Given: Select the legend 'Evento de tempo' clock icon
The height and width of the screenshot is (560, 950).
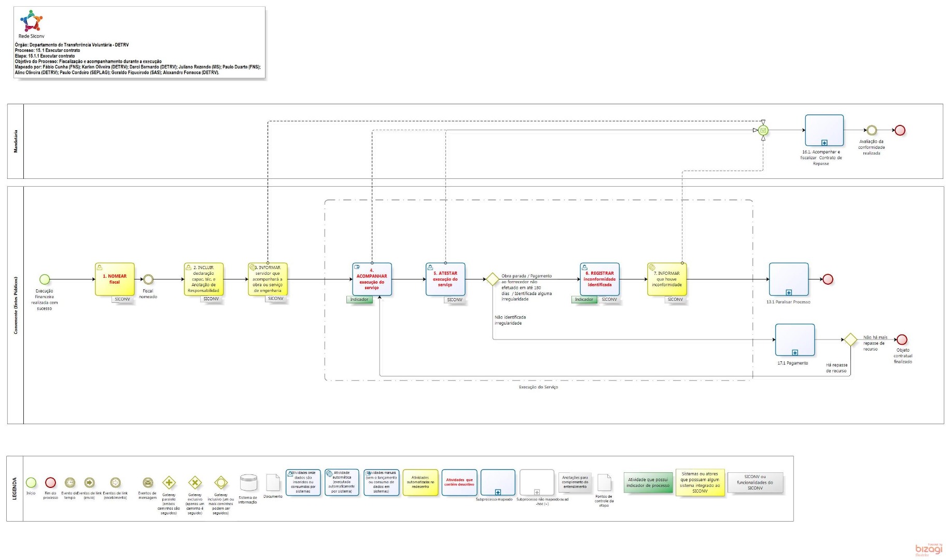Looking at the screenshot, I should [70, 483].
